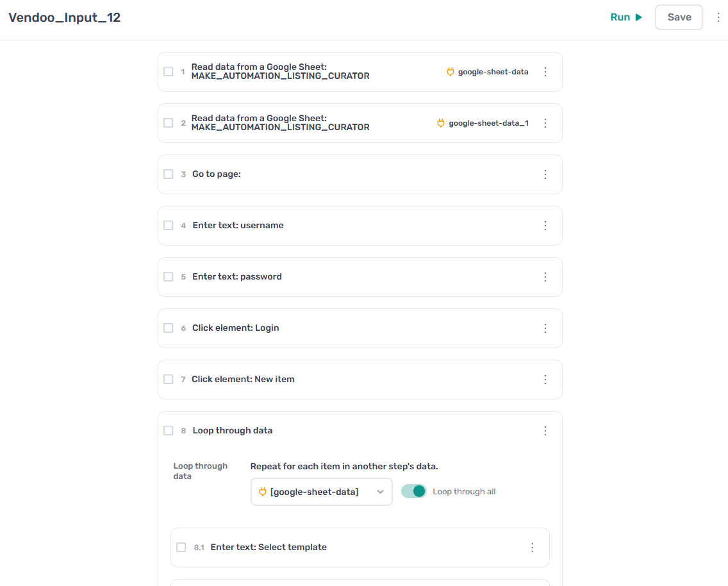Edit the Vendoo_Input_12 automation title
The image size is (728, 586).
point(65,18)
